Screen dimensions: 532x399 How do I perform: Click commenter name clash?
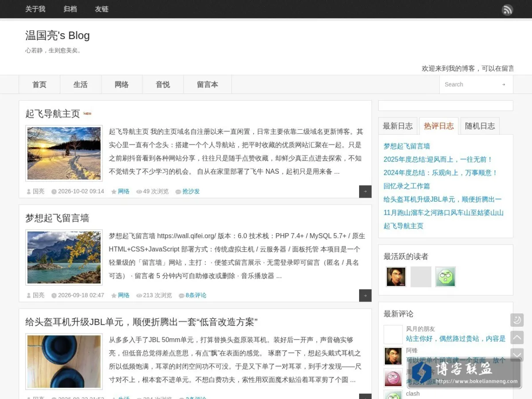(x=413, y=394)
